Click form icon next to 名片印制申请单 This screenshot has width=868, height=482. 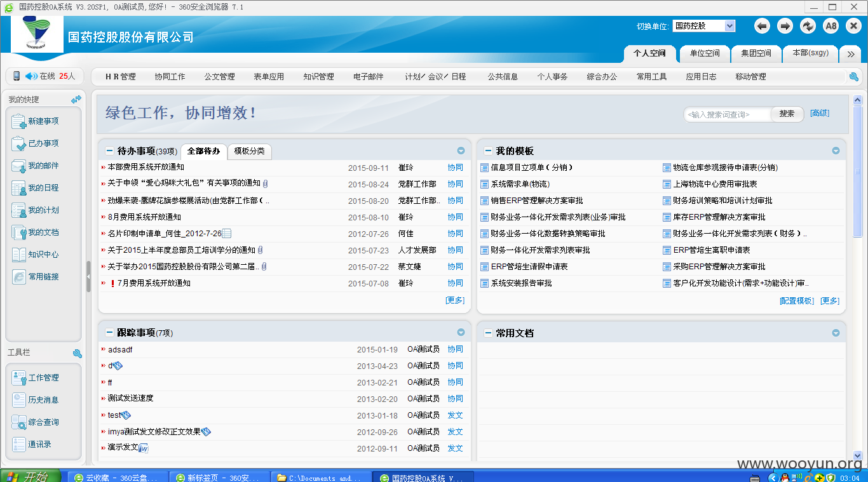(227, 233)
